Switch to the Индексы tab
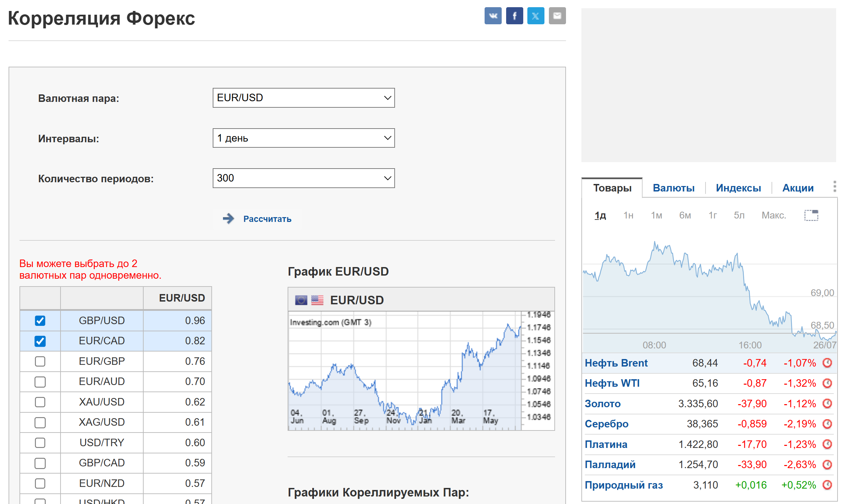Screen dimensions: 843x504 (x=738, y=188)
